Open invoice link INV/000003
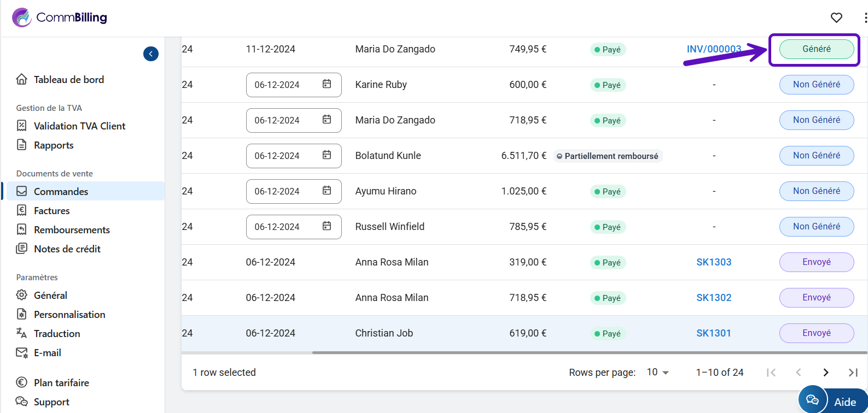This screenshot has height=413, width=868. 713,49
